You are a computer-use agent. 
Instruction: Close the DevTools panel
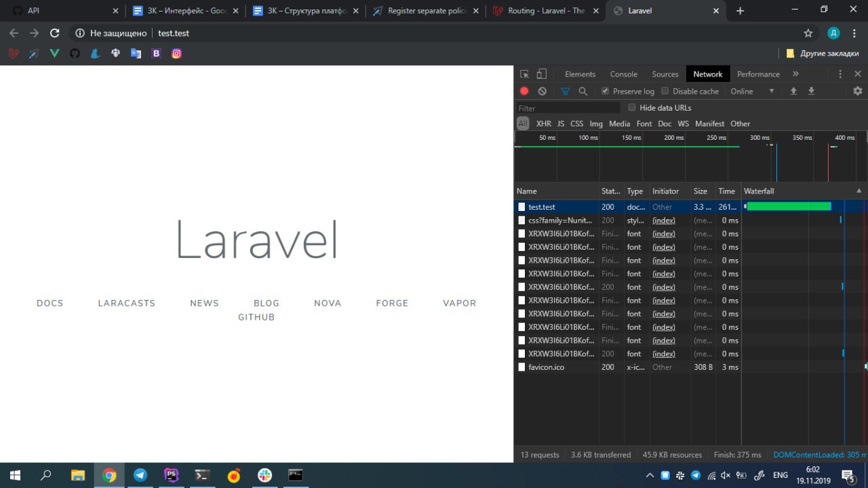[858, 74]
